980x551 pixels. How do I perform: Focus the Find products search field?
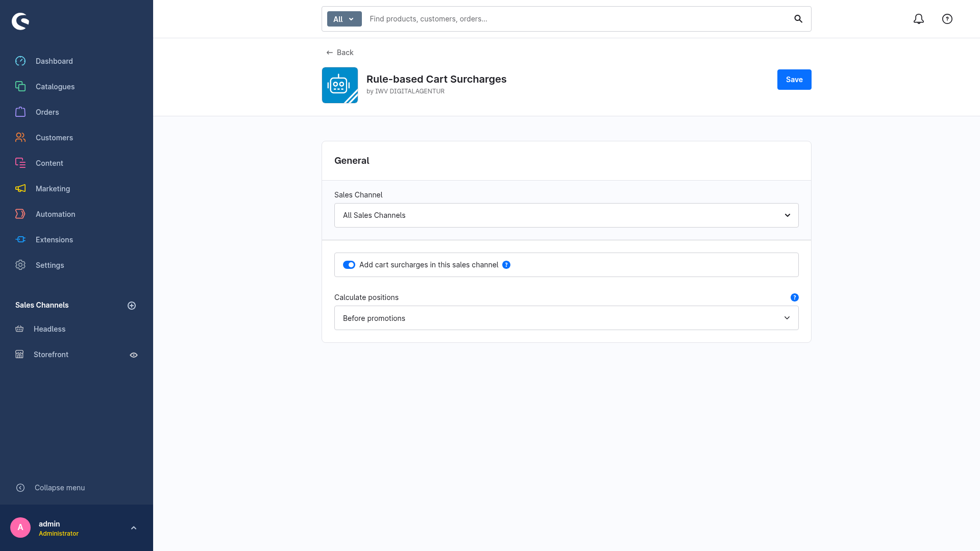pos(577,19)
